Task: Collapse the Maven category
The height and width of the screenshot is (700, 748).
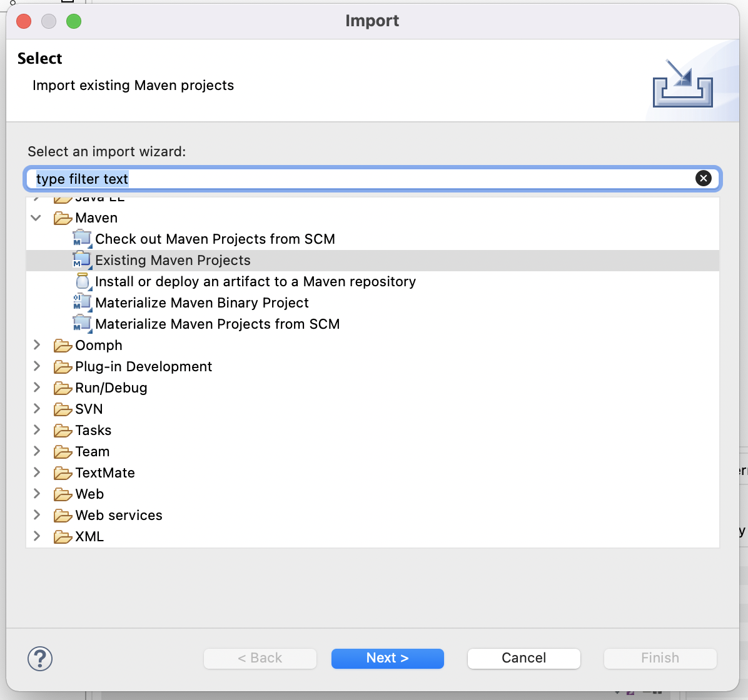Action: point(36,218)
